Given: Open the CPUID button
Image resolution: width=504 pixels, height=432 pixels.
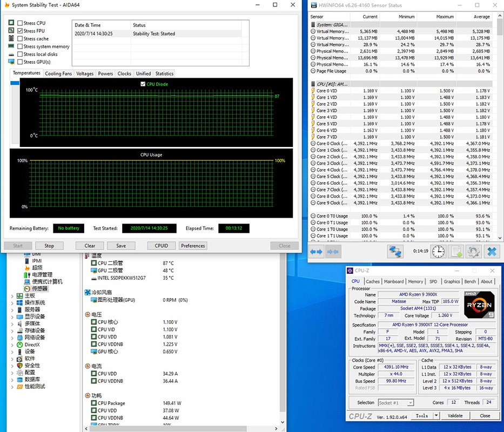Looking at the screenshot, I should (x=162, y=246).
